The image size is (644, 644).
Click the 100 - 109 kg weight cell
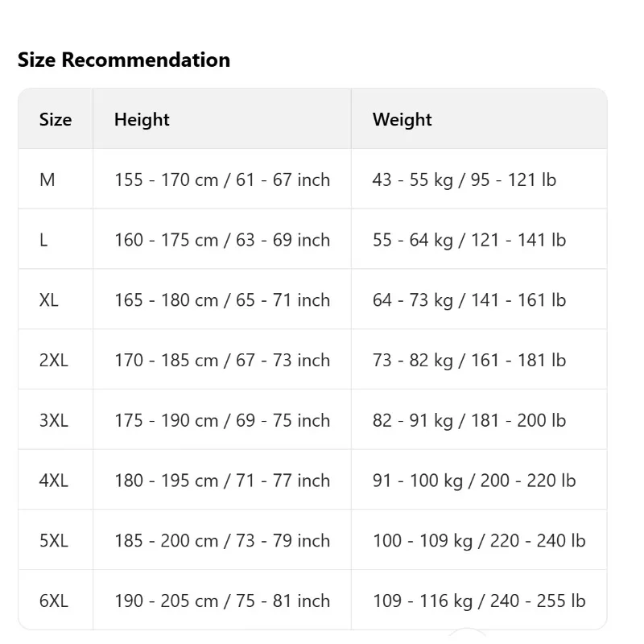click(479, 540)
